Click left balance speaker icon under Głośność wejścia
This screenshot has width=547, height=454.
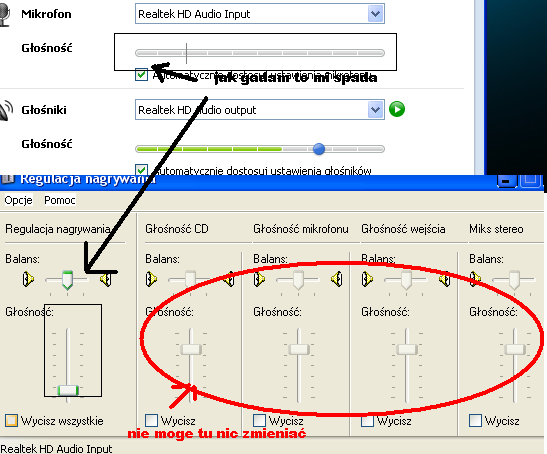click(367, 279)
